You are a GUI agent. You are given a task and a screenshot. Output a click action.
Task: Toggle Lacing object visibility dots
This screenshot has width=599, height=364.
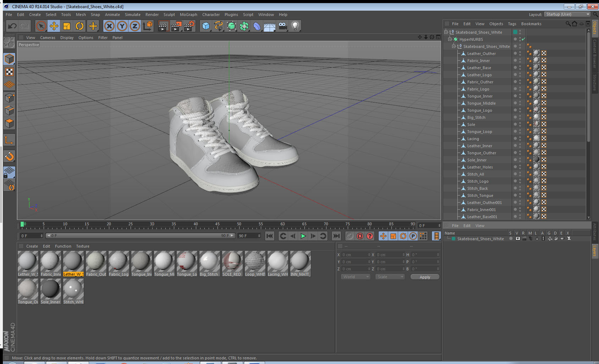point(520,138)
